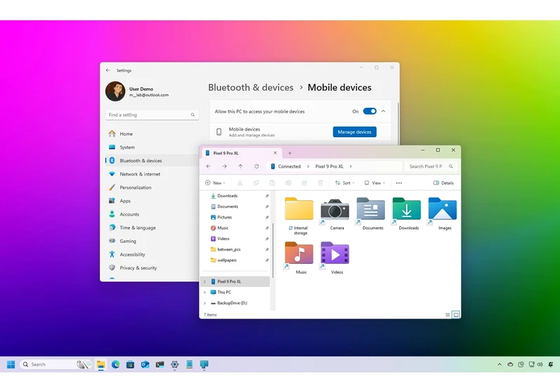Image resolution: width=560 pixels, height=392 pixels.
Task: Add a new Explorer tab
Action: pos(290,153)
